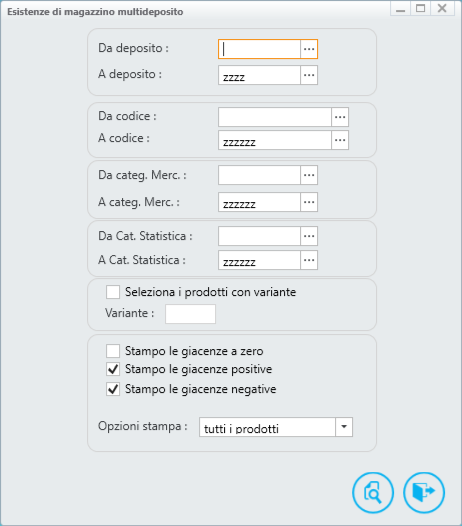
Task: Click the print preview magnifier icon
Action: click(x=373, y=492)
